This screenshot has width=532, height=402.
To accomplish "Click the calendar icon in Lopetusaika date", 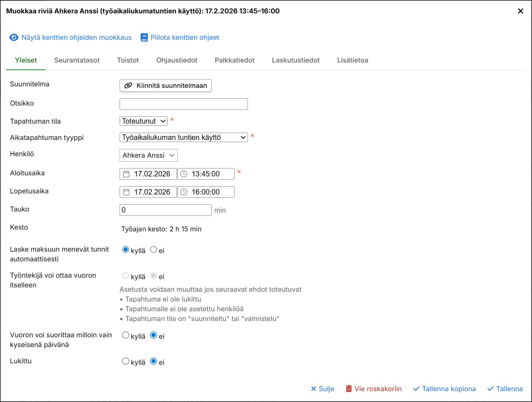I will 126,192.
